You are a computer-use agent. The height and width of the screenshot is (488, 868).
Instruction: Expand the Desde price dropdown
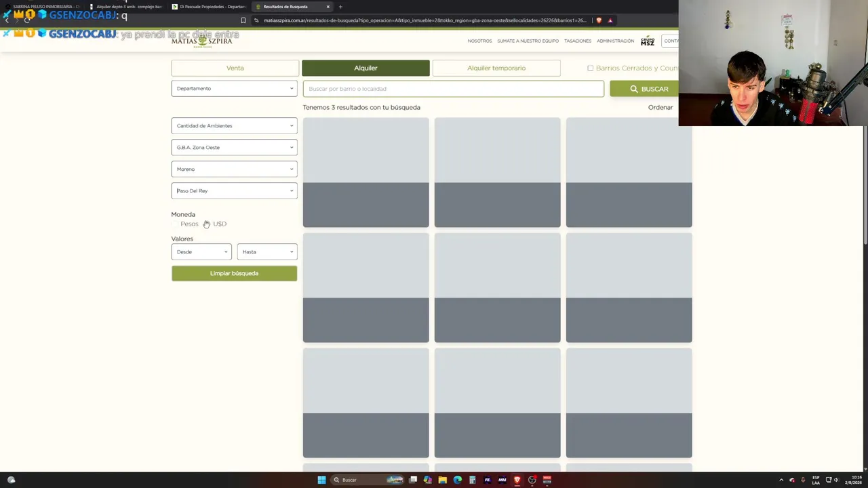point(201,251)
